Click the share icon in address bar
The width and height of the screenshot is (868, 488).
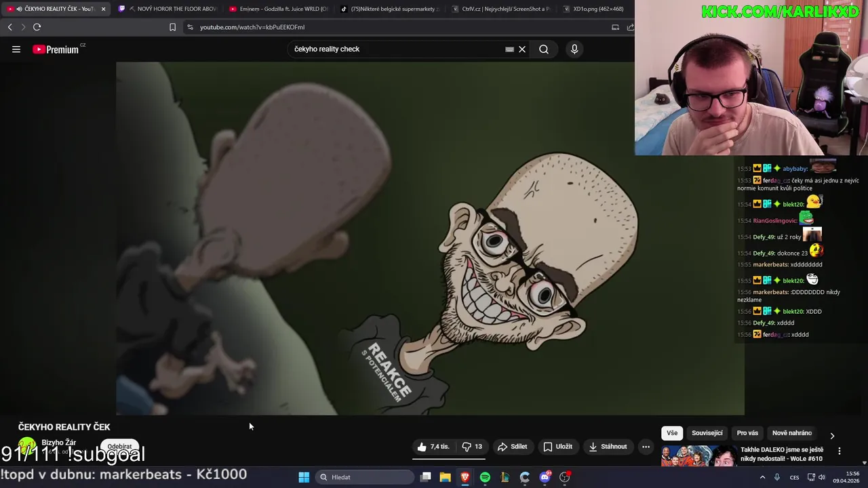[630, 27]
